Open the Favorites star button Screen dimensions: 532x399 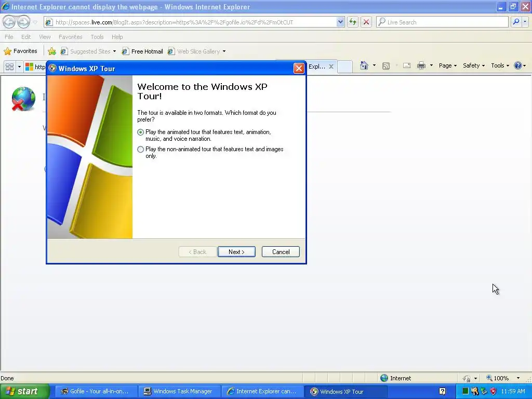coord(20,51)
